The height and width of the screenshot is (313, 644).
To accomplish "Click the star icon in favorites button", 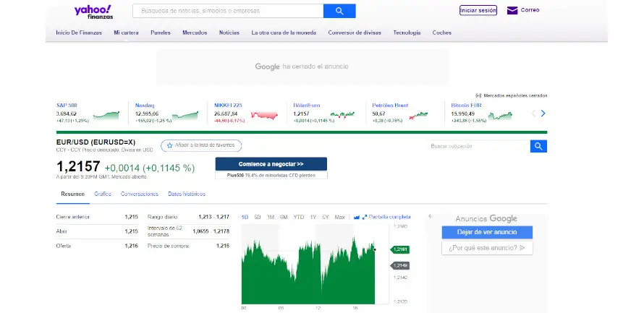I will point(169,145).
